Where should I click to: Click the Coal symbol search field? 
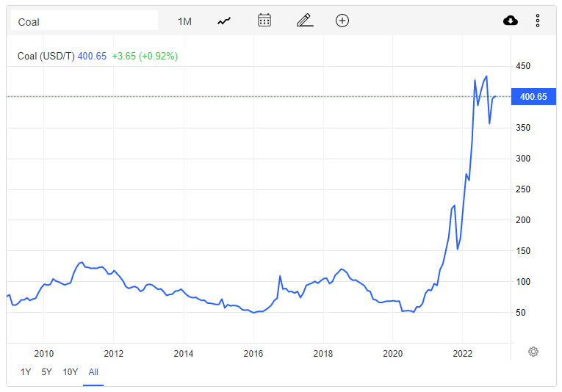(x=84, y=21)
